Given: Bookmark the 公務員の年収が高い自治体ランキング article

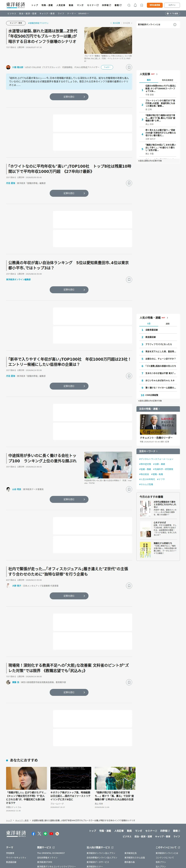Looking at the screenshot, I should [129, 279].
